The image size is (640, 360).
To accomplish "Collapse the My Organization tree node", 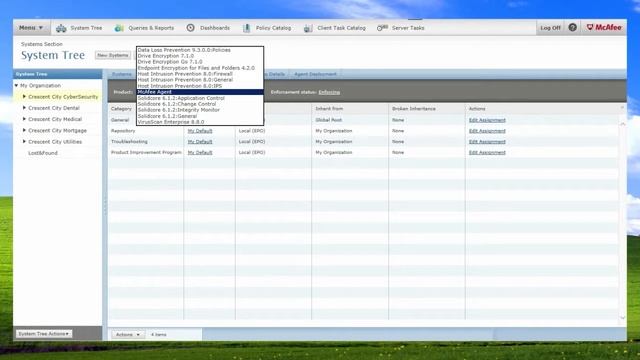I will click(x=16, y=85).
